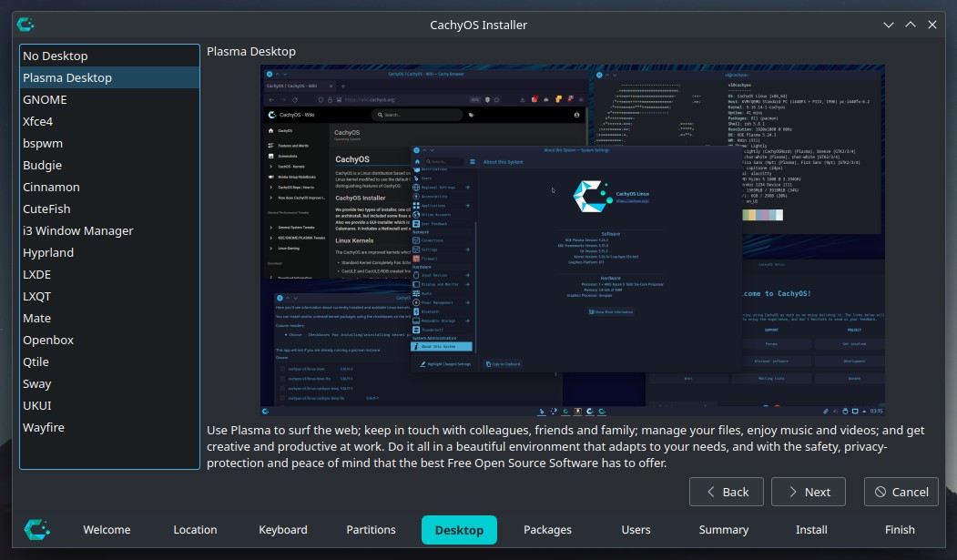Select the Mate desktop
This screenshot has height=560, width=957.
pyautogui.click(x=109, y=319)
